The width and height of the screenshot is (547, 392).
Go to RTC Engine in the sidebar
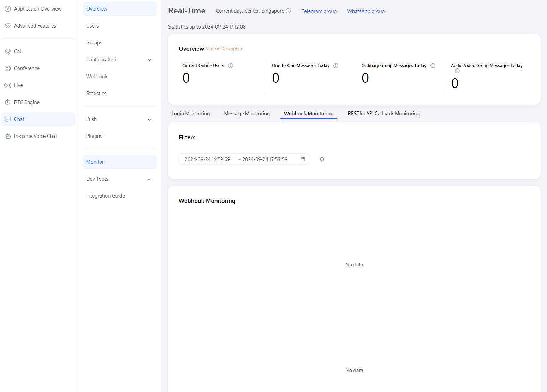pos(27,102)
